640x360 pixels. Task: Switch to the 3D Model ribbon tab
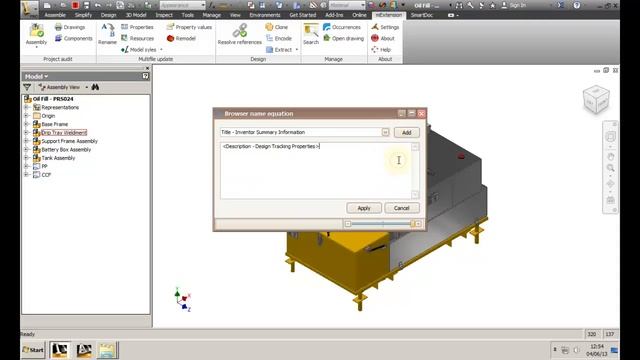[x=136, y=15]
